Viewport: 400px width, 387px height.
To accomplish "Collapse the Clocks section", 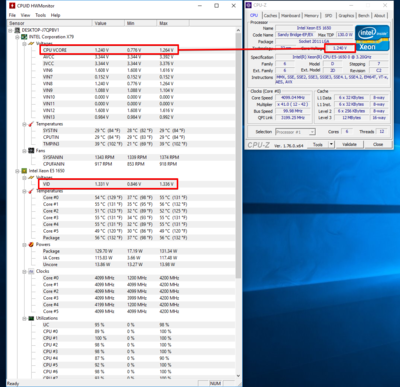I will click(24, 271).
